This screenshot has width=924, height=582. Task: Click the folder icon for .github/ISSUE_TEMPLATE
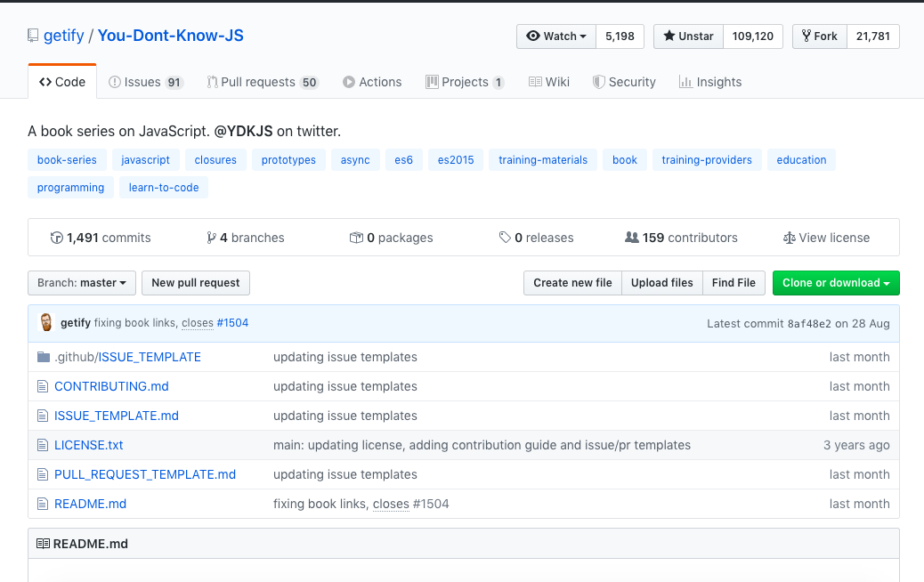[43, 356]
